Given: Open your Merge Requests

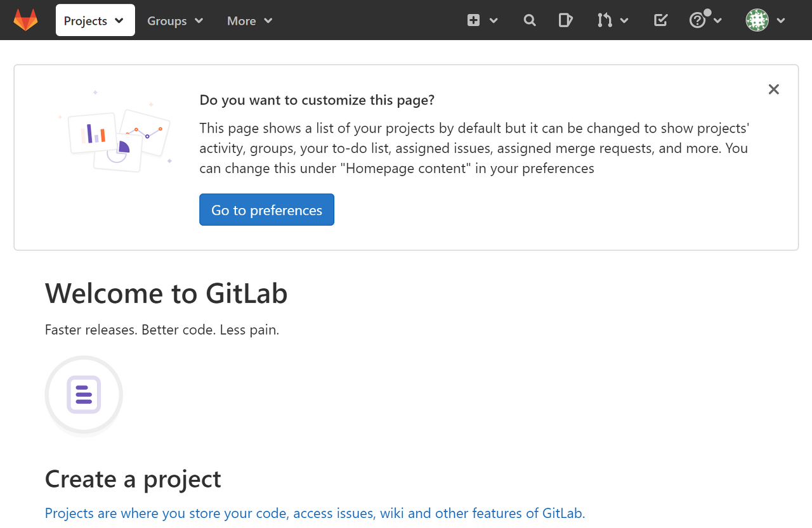Looking at the screenshot, I should 606,20.
